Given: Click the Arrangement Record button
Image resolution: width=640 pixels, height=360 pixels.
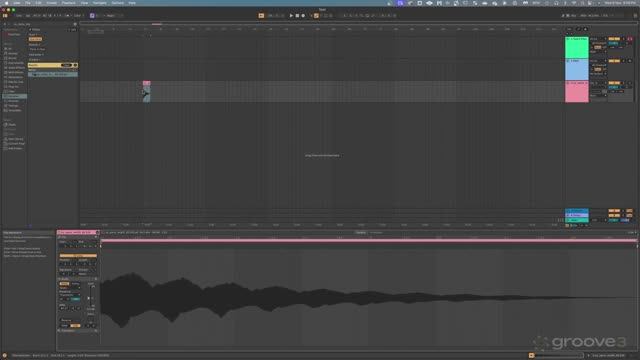Looking at the screenshot, I should [303, 16].
